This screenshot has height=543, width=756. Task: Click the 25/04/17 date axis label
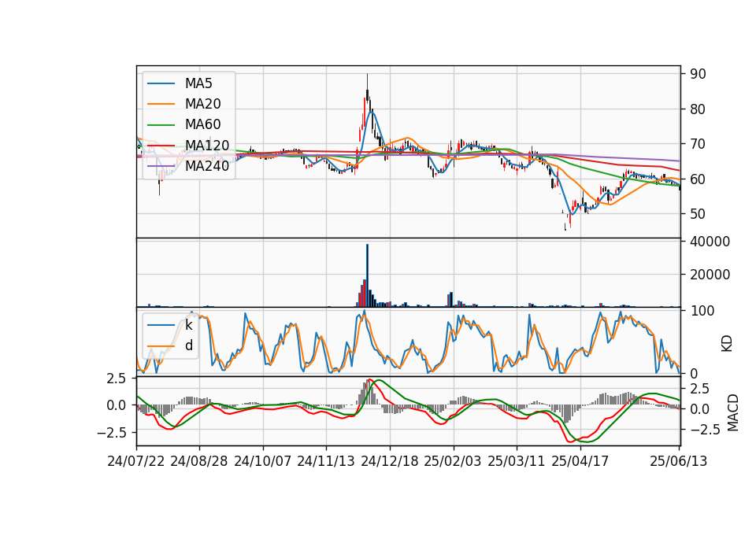tap(580, 461)
